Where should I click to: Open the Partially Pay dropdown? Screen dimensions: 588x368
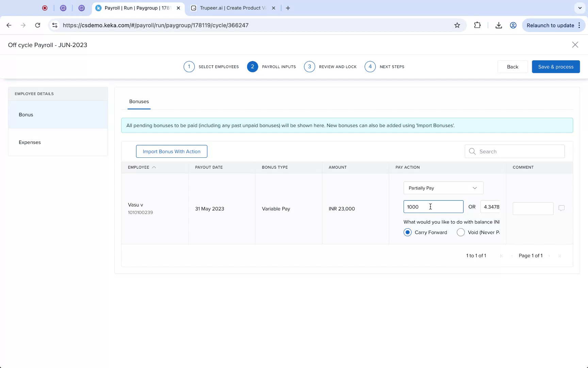coord(443,188)
